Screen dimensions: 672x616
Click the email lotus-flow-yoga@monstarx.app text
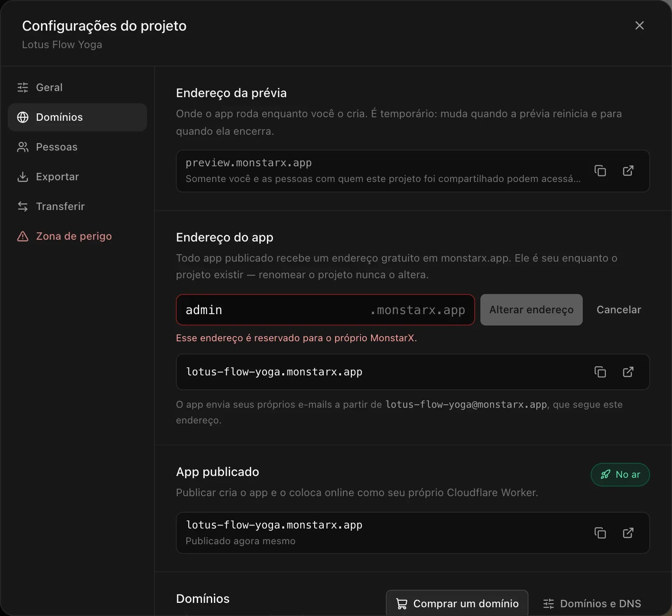(466, 405)
